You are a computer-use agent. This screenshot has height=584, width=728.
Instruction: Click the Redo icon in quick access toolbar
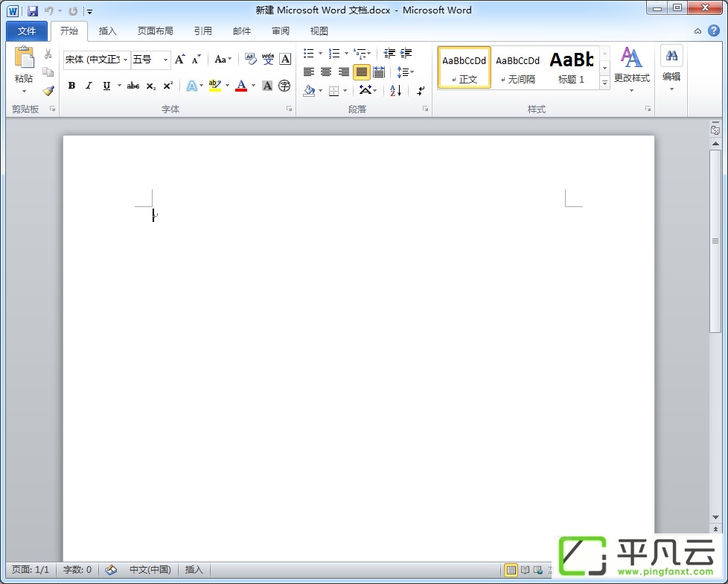coord(73,10)
